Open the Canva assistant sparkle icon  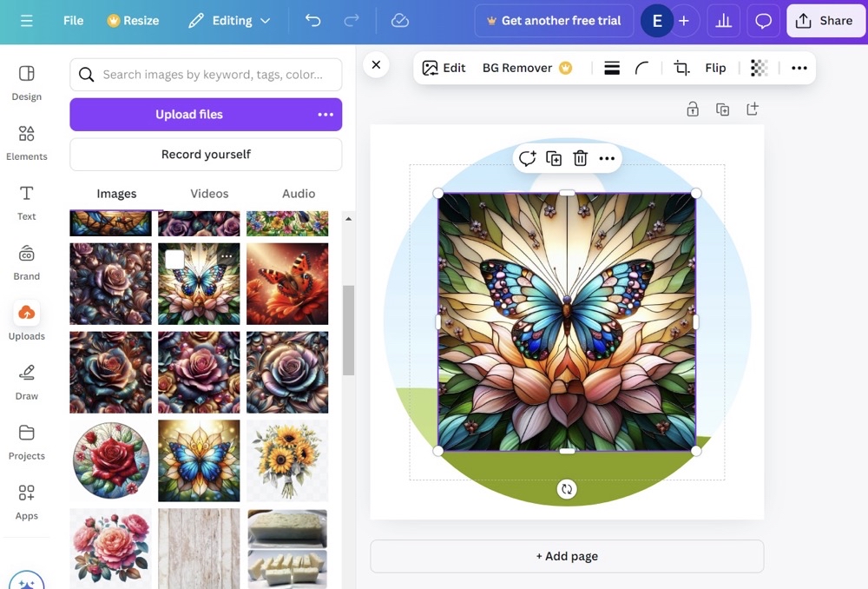pos(27,582)
